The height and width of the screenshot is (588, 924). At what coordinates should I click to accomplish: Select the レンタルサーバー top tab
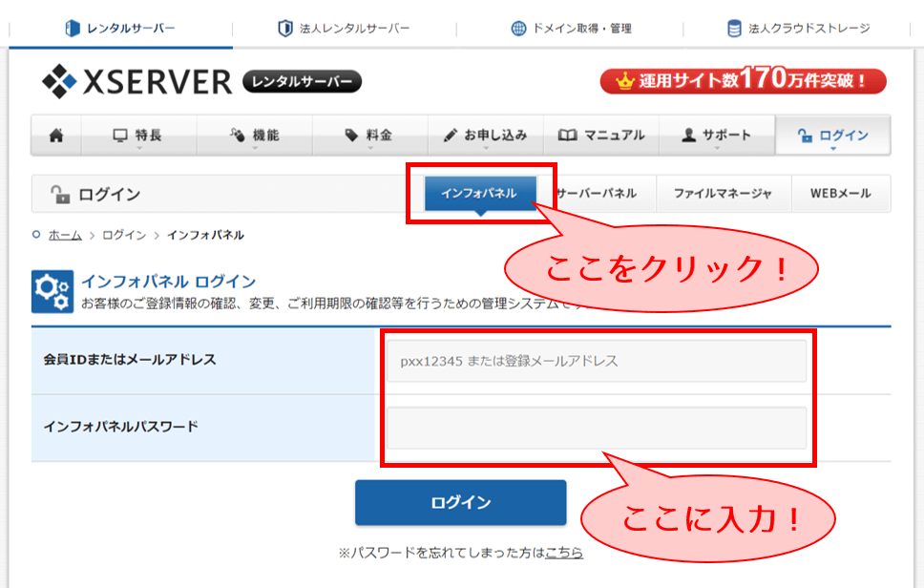pos(121,28)
